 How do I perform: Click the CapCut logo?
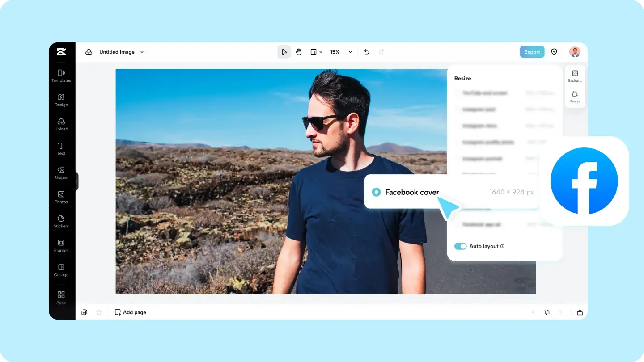61,52
